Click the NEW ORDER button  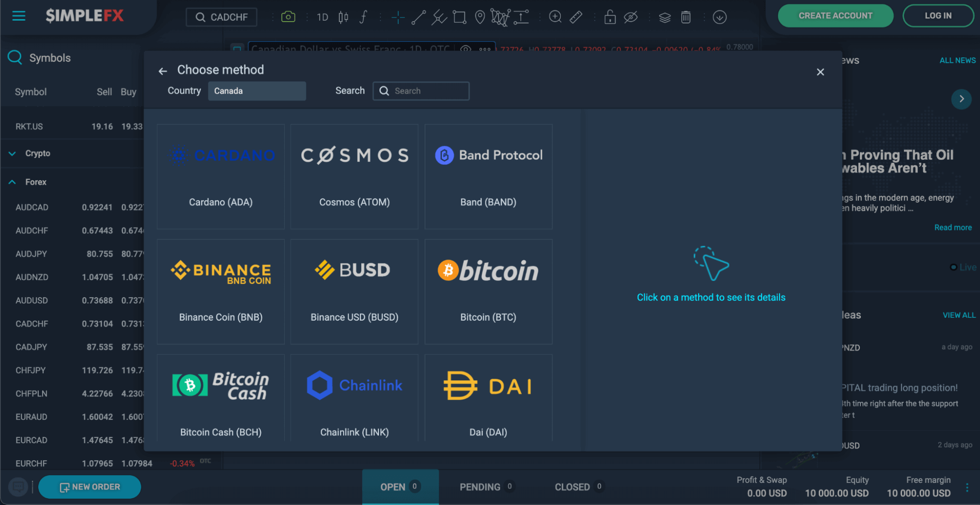(x=90, y=487)
